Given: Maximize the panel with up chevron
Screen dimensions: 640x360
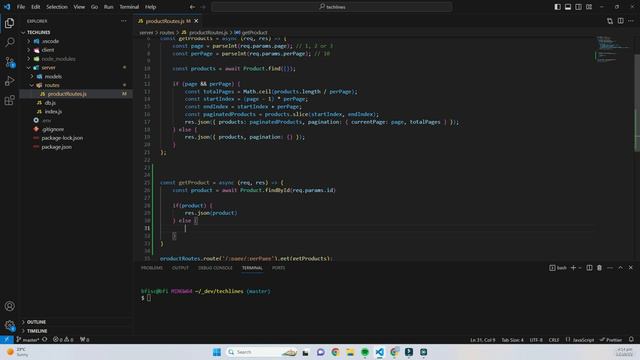Looking at the screenshot, I should [x=620, y=268].
